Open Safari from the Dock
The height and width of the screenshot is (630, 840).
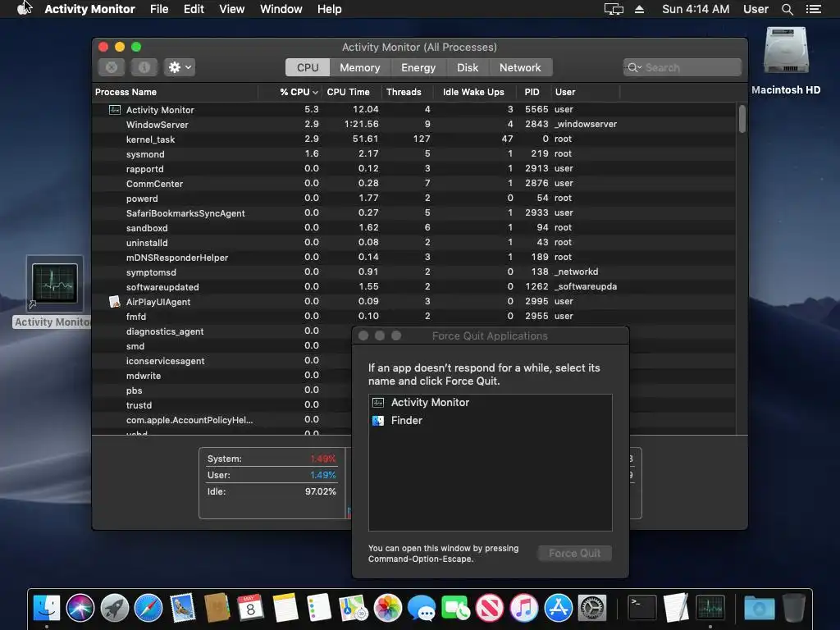[148, 608]
